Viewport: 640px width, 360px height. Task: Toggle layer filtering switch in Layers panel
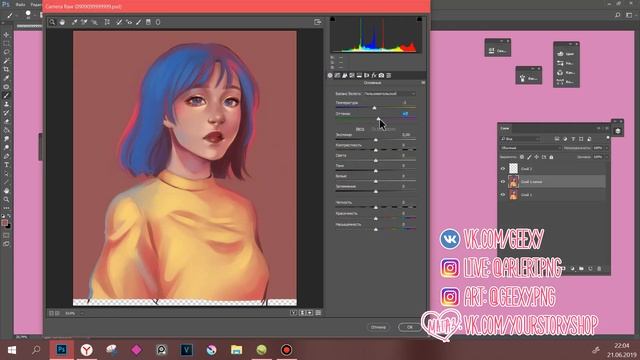click(607, 138)
